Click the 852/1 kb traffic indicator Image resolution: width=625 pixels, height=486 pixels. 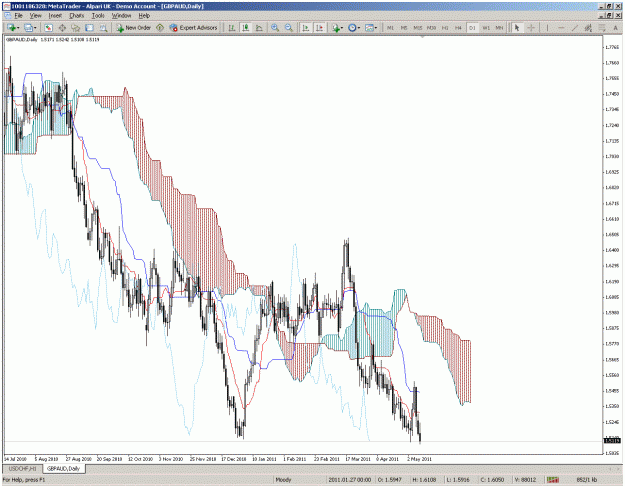tap(587, 480)
